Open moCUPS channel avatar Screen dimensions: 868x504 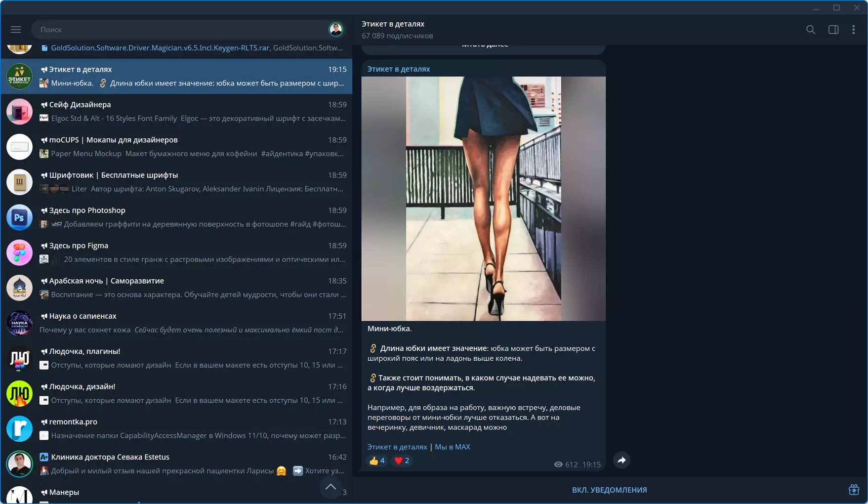(19, 147)
